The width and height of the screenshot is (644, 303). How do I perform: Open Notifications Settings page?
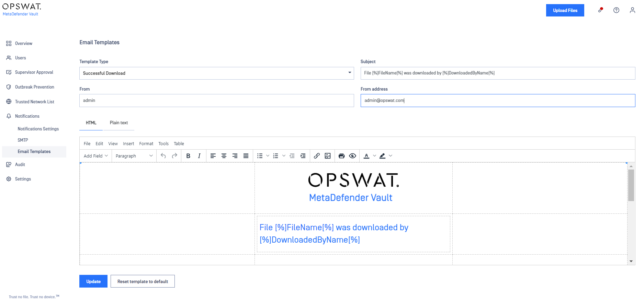[x=38, y=129]
